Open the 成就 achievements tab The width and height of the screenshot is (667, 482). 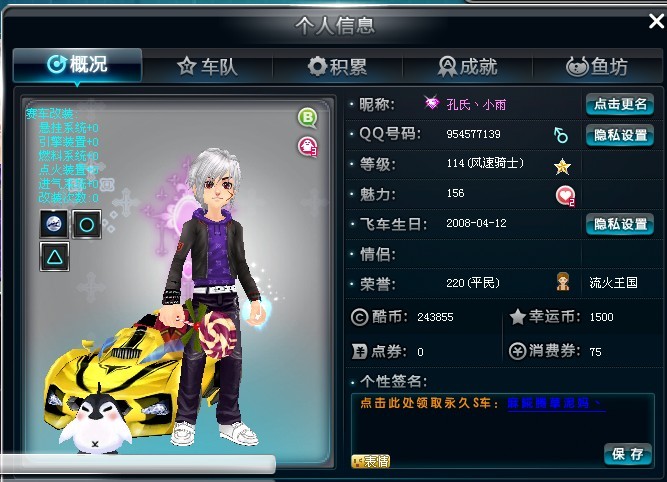[467, 66]
